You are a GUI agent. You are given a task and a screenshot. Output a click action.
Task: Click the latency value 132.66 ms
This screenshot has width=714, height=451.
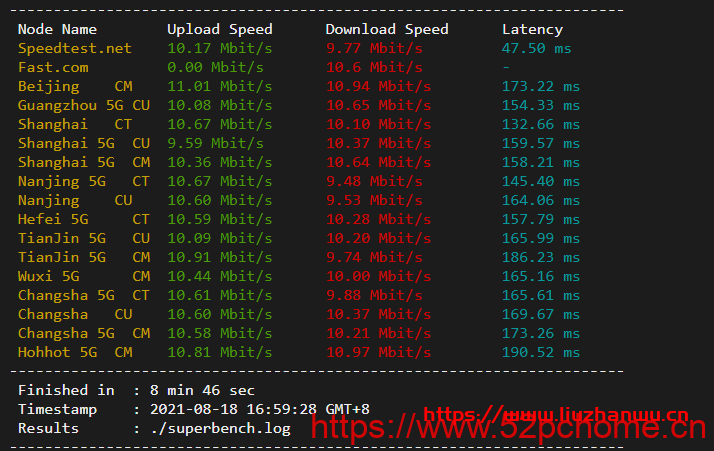tap(541, 124)
